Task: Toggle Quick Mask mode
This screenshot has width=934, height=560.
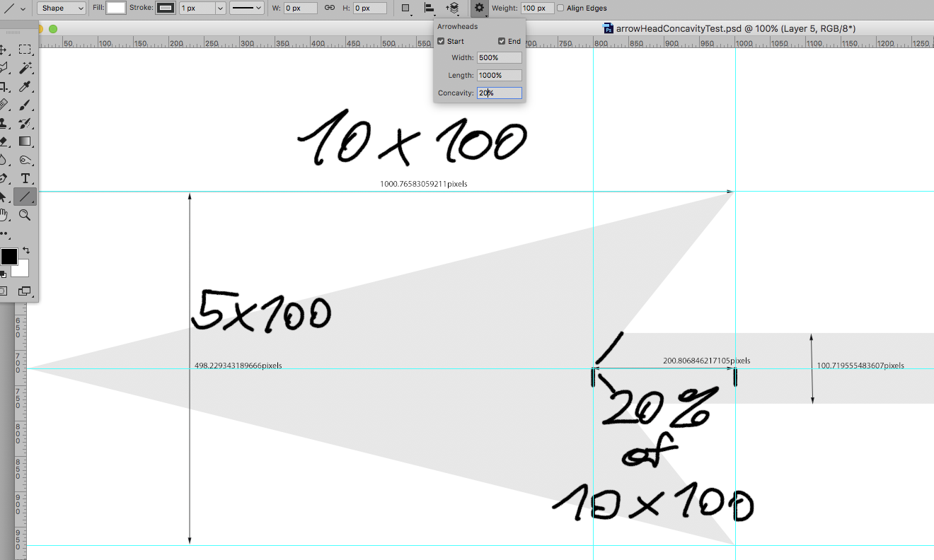Action: pyautogui.click(x=4, y=291)
